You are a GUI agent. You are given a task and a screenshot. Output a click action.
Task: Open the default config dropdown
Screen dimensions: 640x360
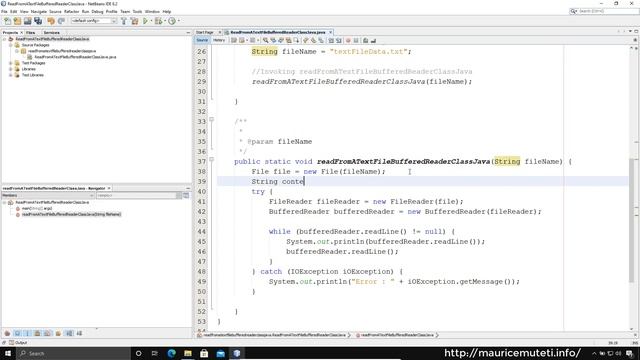click(94, 21)
